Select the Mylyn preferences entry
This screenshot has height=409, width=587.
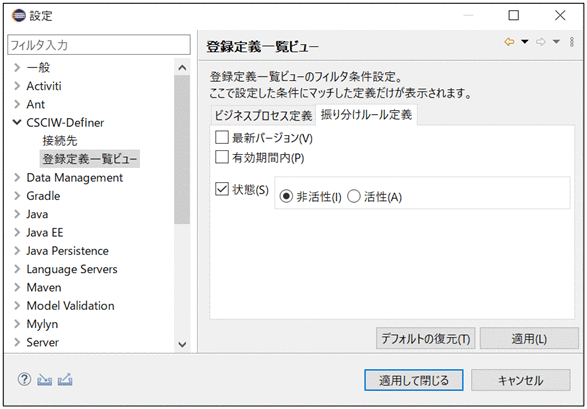click(x=42, y=324)
